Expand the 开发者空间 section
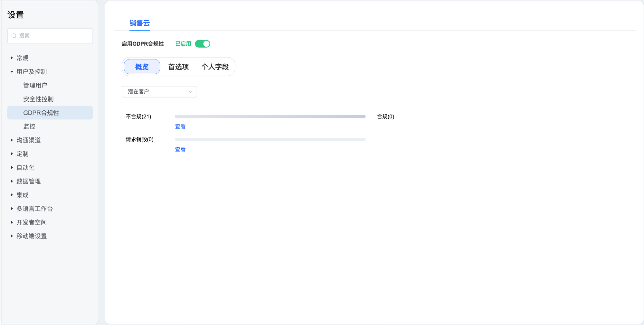This screenshot has height=325, width=644. coord(32,222)
